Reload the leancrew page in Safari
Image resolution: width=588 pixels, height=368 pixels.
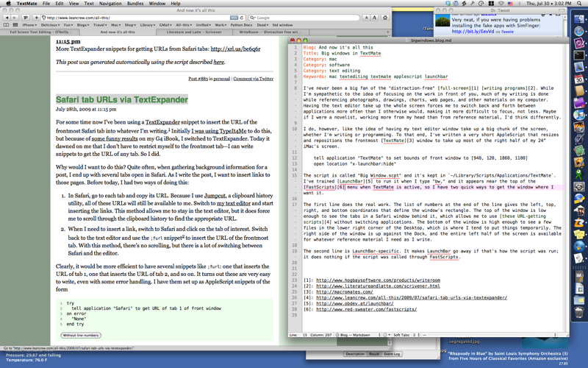coord(242,18)
